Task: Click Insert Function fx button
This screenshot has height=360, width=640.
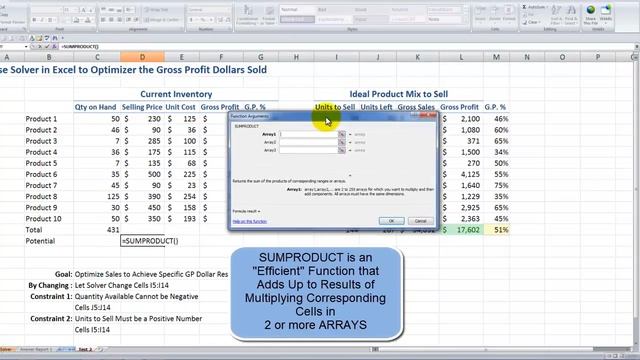Action: coord(54,47)
